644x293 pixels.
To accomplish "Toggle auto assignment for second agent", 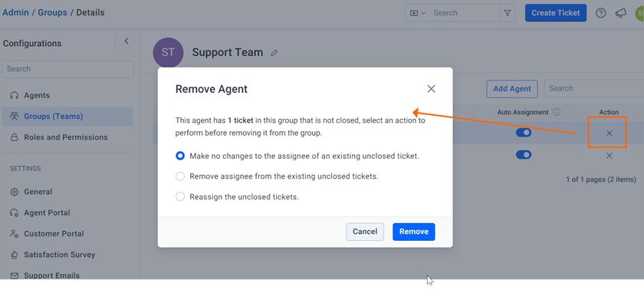I will tap(524, 155).
